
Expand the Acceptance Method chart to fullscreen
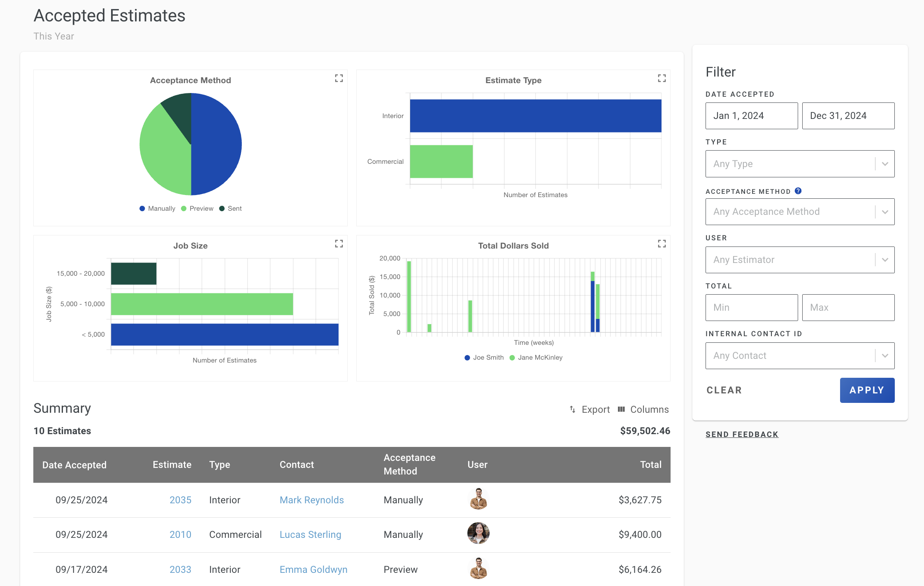(x=339, y=78)
